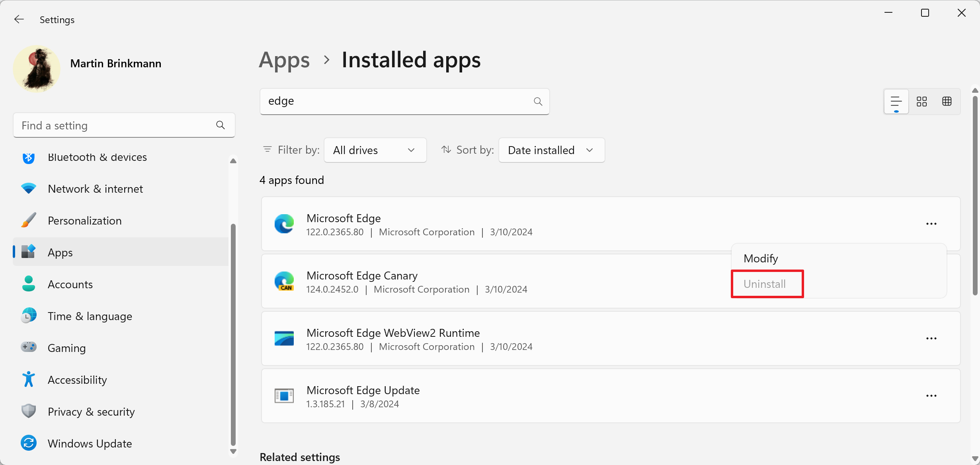Screen dimensions: 980x465
Task: Click the magnifier in apps search box
Action: 538,102
